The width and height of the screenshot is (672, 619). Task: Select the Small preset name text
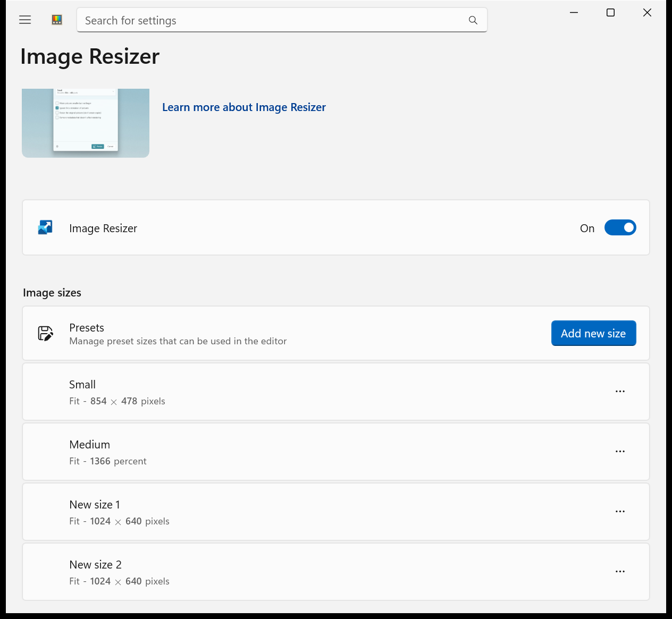click(82, 385)
